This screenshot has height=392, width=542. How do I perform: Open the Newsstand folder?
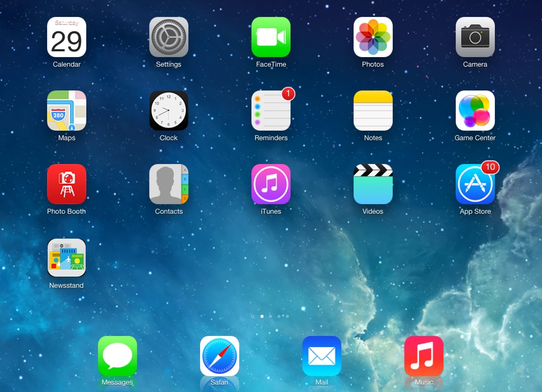(x=67, y=258)
